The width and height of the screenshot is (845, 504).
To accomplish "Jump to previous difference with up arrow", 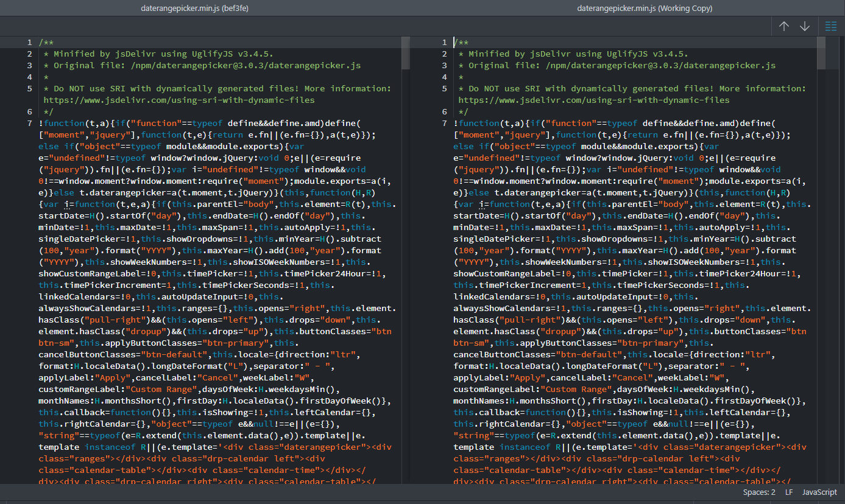I will click(x=784, y=26).
